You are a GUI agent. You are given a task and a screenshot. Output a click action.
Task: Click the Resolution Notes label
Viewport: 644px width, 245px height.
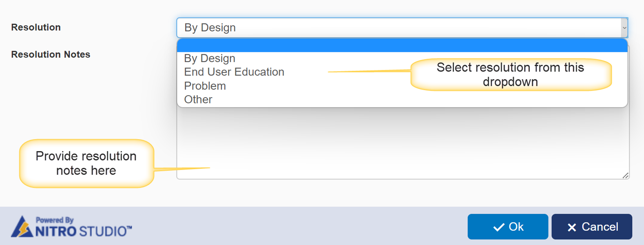51,54
